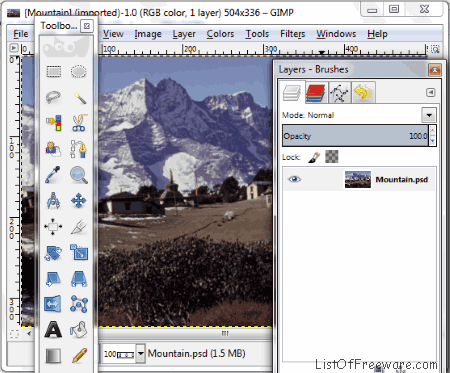
Task: Select the Shear tool
Action: click(53, 278)
